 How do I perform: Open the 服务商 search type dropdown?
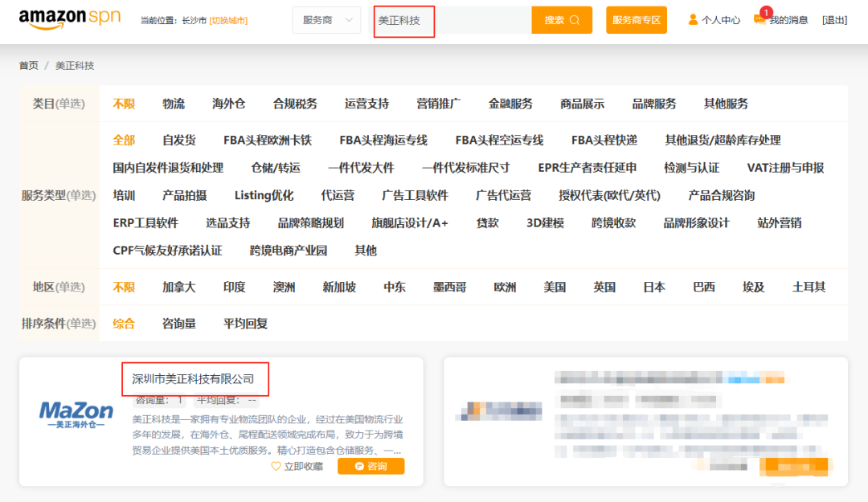326,20
